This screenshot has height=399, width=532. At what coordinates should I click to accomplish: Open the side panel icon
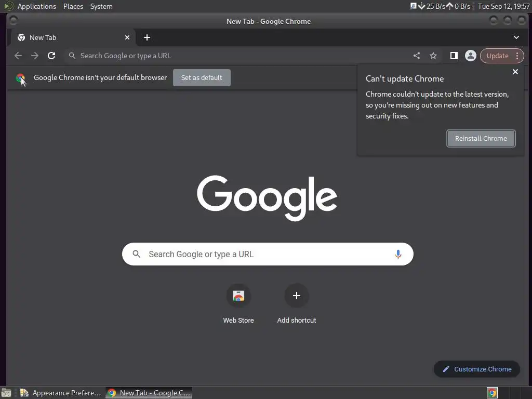click(x=454, y=56)
